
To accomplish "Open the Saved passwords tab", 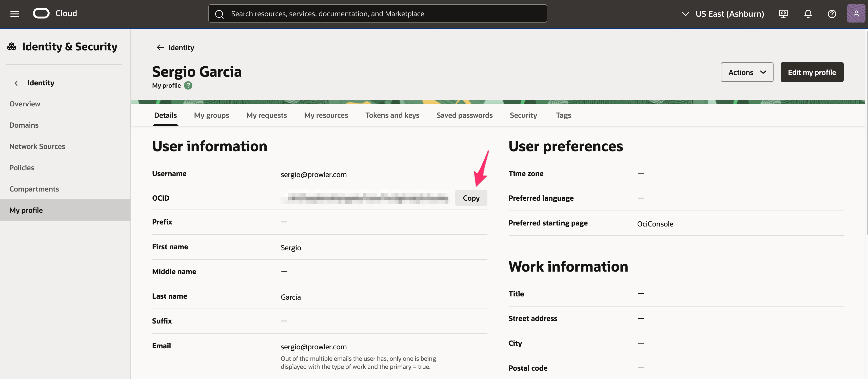I will pyautogui.click(x=464, y=115).
